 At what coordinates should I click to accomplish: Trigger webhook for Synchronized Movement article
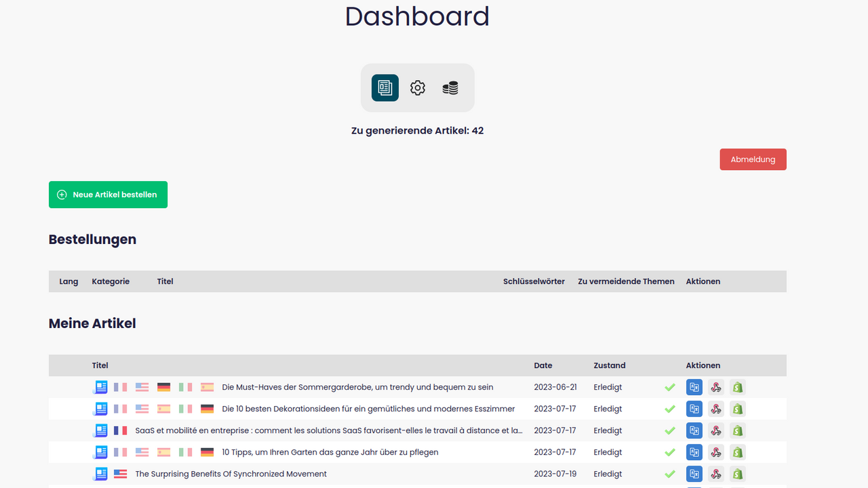tap(716, 474)
